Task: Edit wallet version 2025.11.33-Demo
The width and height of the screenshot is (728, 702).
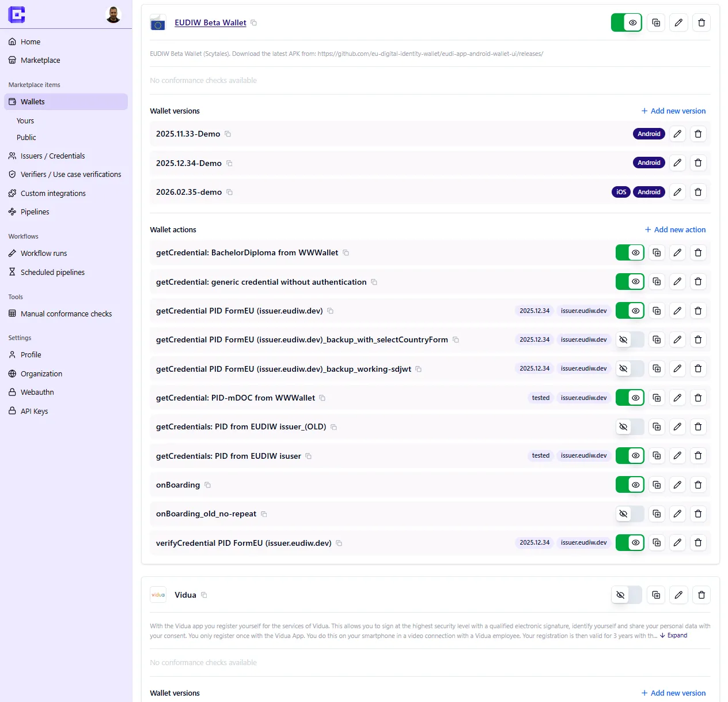Action: coord(677,134)
